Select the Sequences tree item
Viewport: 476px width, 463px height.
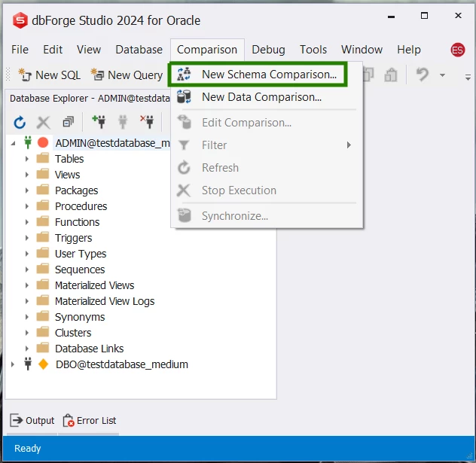pyautogui.click(x=80, y=270)
